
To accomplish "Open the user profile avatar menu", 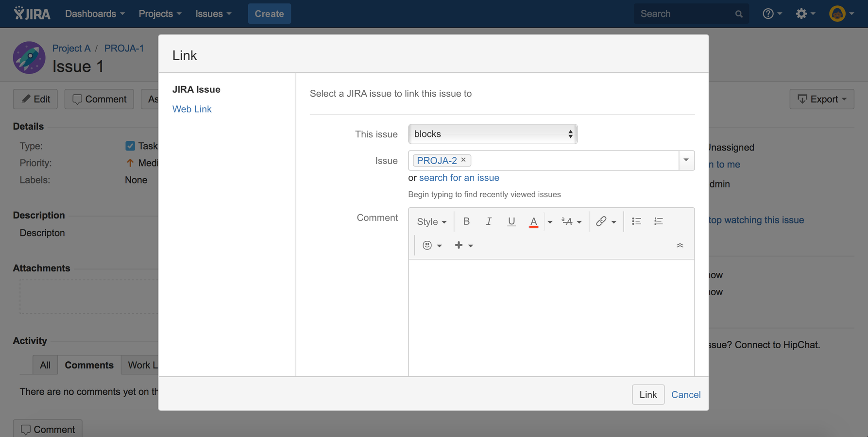I will [x=841, y=14].
